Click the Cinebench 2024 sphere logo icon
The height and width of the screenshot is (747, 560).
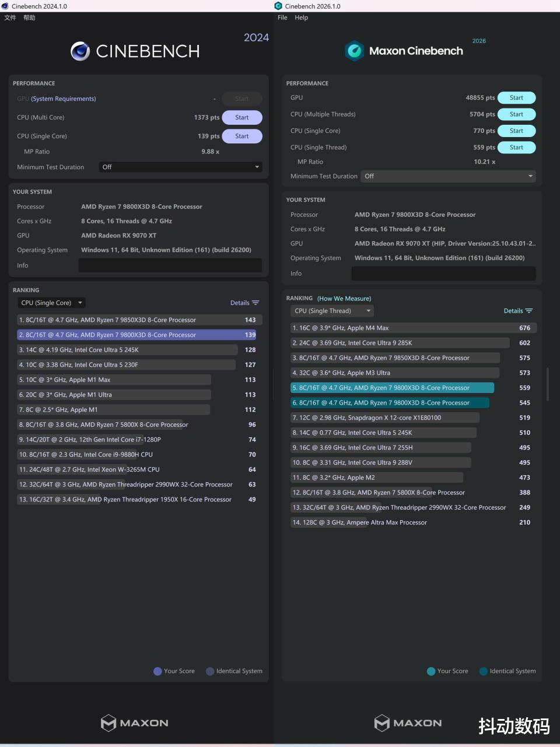pyautogui.click(x=80, y=51)
